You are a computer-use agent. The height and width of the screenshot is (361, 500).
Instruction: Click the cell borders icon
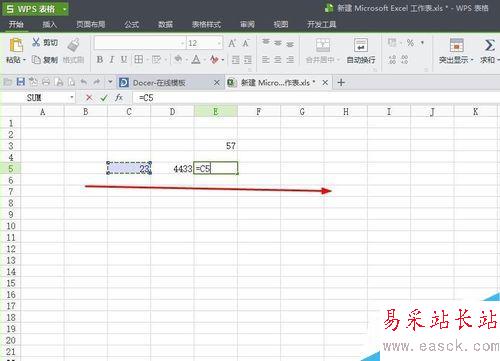[139, 60]
